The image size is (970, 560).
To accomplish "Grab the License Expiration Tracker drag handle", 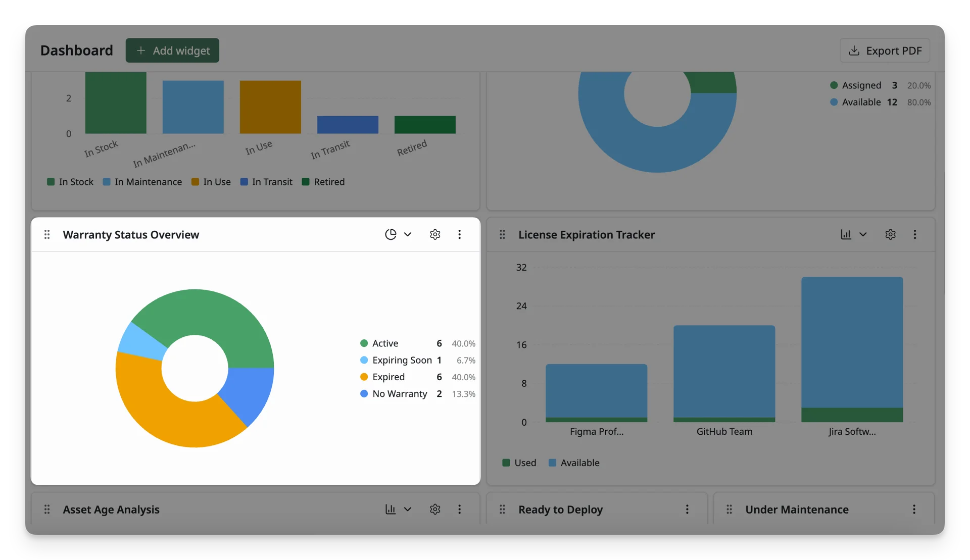I will 502,234.
